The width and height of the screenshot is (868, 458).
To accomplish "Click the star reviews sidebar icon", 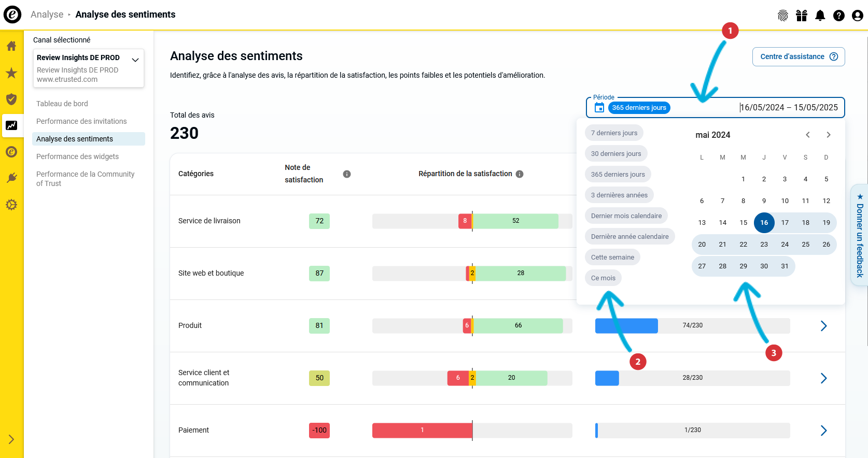I will point(11,73).
